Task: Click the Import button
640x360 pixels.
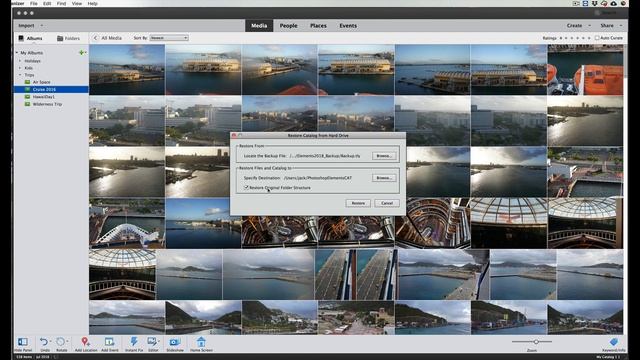Action: pos(27,26)
